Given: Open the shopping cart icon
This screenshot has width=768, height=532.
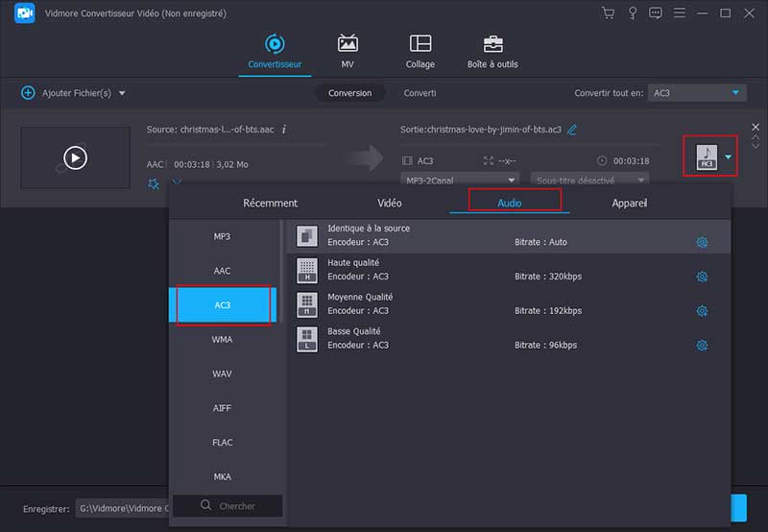Looking at the screenshot, I should 608,12.
